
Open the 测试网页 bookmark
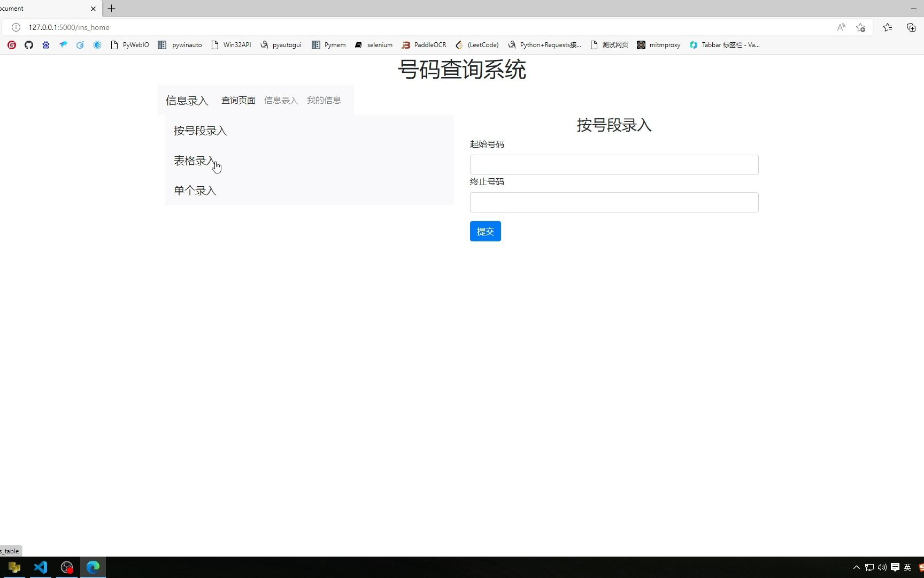609,45
